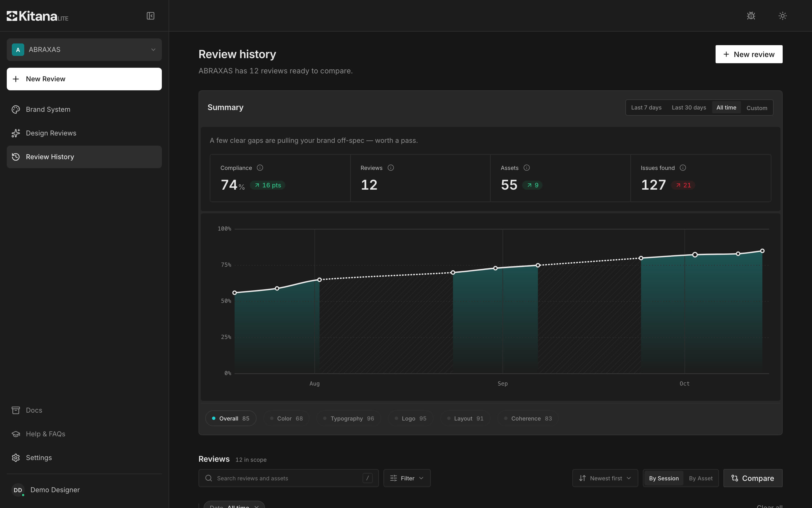Open the ABRAXAS workspace dropdown

[84, 50]
